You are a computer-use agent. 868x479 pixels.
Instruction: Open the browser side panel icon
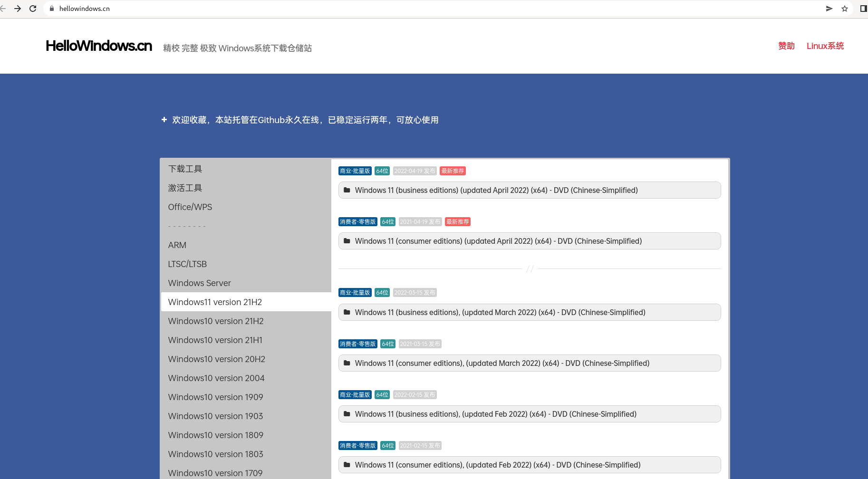tap(864, 9)
